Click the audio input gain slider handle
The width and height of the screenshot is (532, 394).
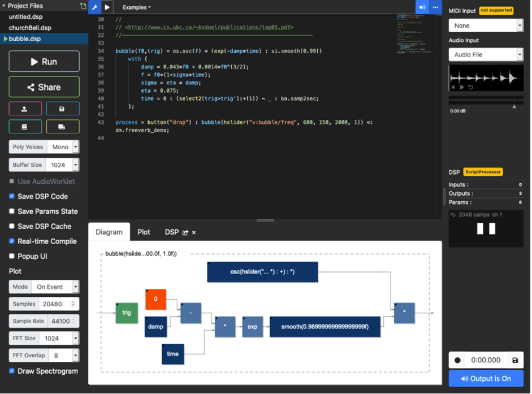point(514,106)
